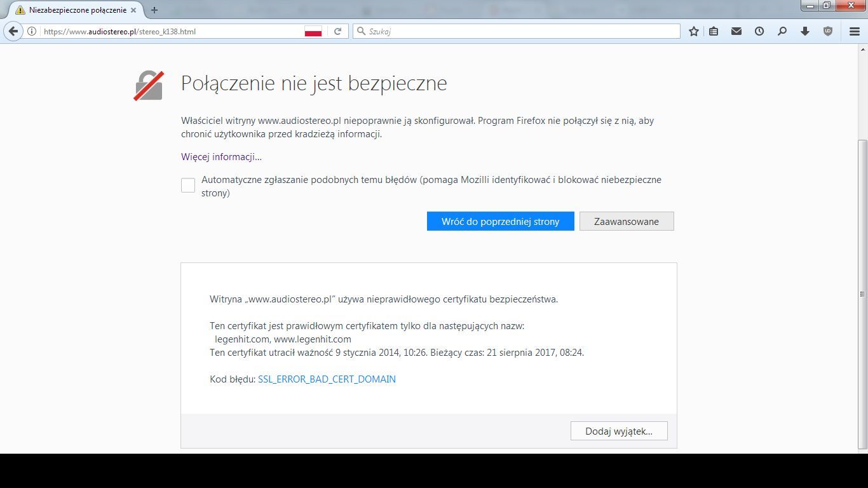
Task: Open downloads with the down arrow icon
Action: tap(805, 31)
